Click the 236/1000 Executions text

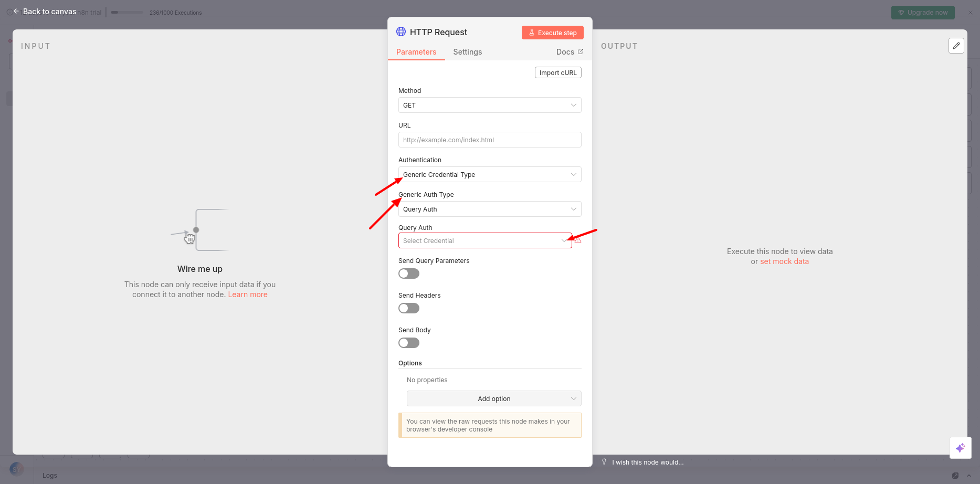[175, 13]
